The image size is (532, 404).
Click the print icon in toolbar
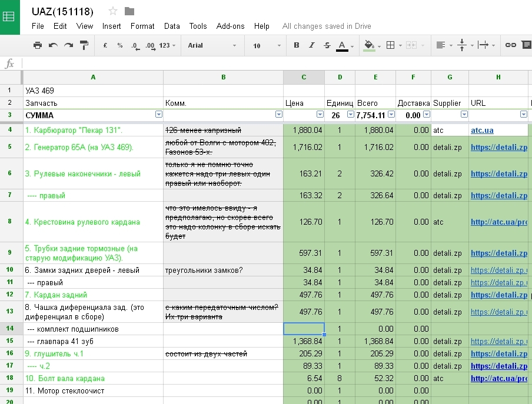38,45
